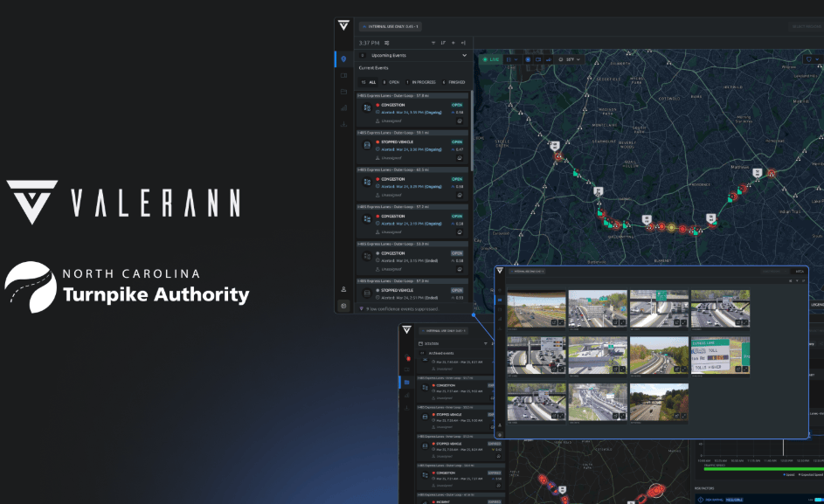824x504 pixels.
Task: Click the sliders icon beside 3:37 PM
Action: tap(387, 42)
